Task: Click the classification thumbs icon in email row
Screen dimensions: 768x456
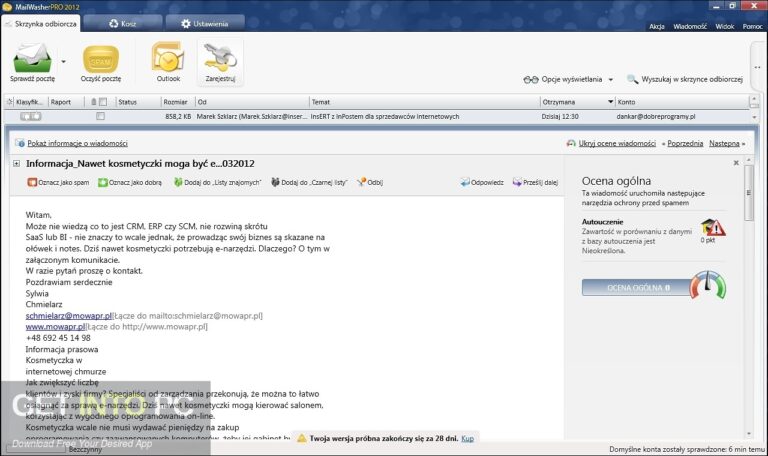Action: coord(30,117)
